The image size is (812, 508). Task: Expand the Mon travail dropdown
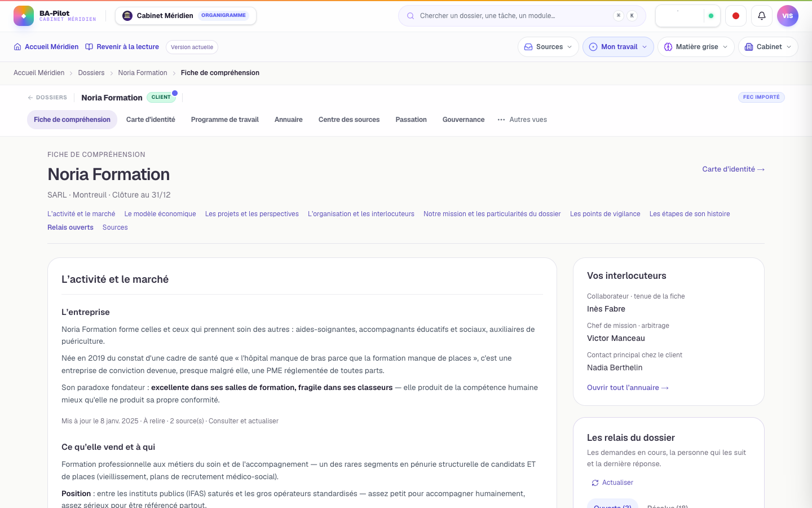click(618, 47)
